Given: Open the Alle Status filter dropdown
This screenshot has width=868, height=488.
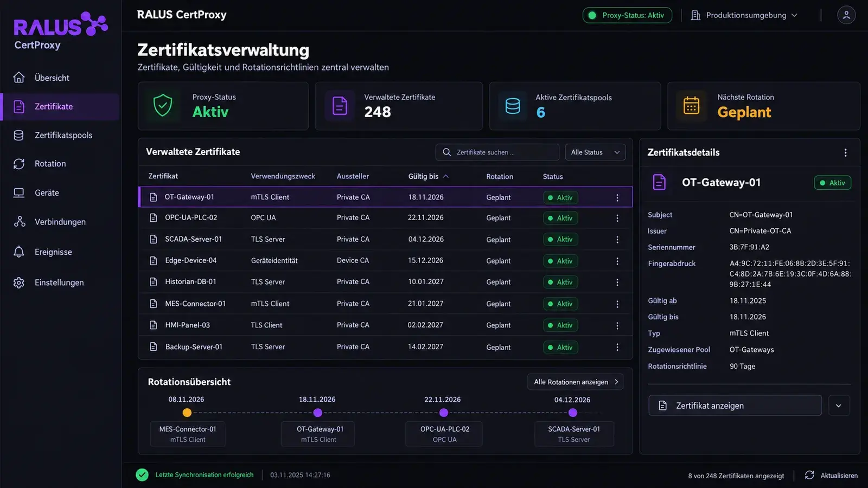Looking at the screenshot, I should (595, 152).
